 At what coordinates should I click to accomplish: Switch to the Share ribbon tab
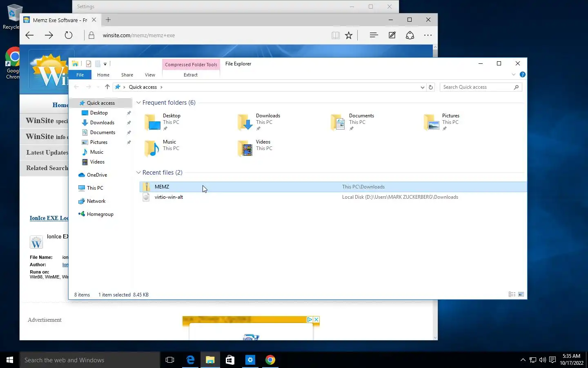[127, 75]
